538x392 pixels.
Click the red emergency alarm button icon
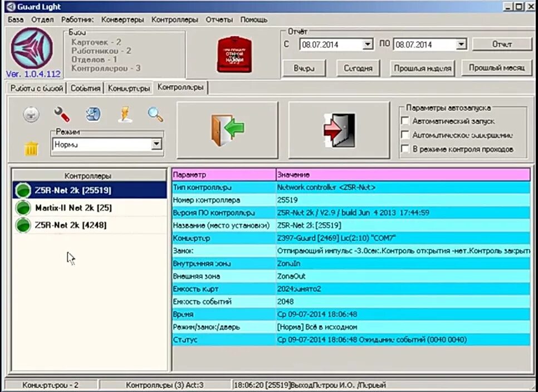pos(234,55)
